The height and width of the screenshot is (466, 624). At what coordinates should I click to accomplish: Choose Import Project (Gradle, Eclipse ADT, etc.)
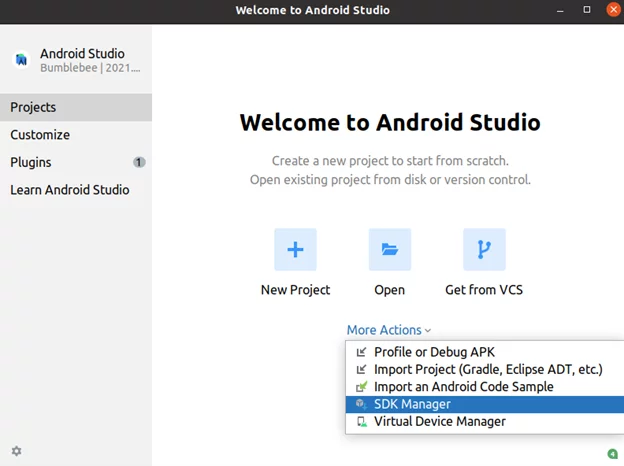[x=485, y=369]
